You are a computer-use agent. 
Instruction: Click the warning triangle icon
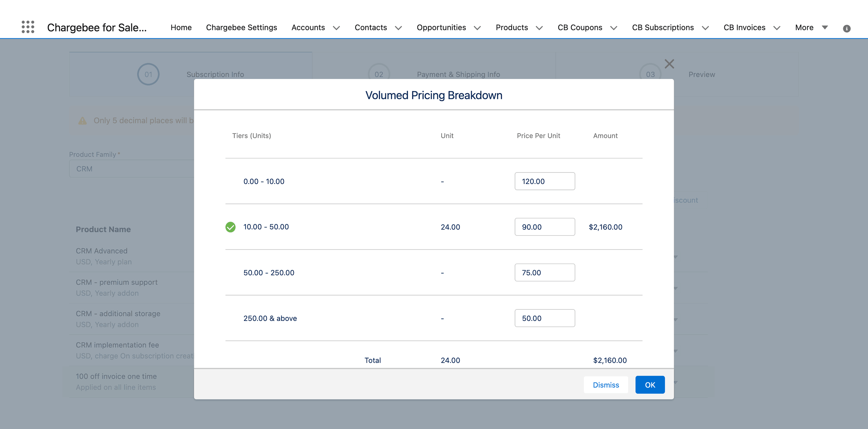pyautogui.click(x=83, y=121)
